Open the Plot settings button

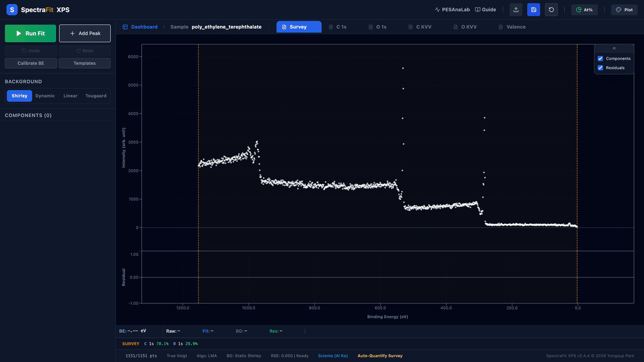(x=624, y=10)
